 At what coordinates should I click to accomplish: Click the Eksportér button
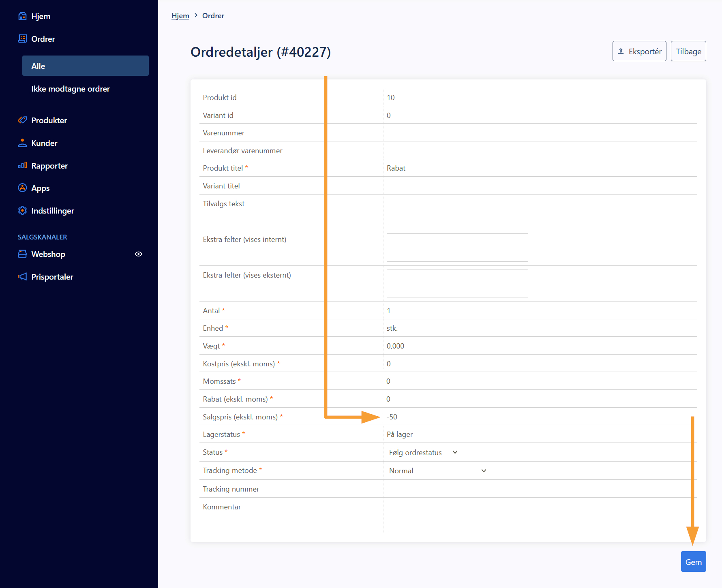pos(639,51)
